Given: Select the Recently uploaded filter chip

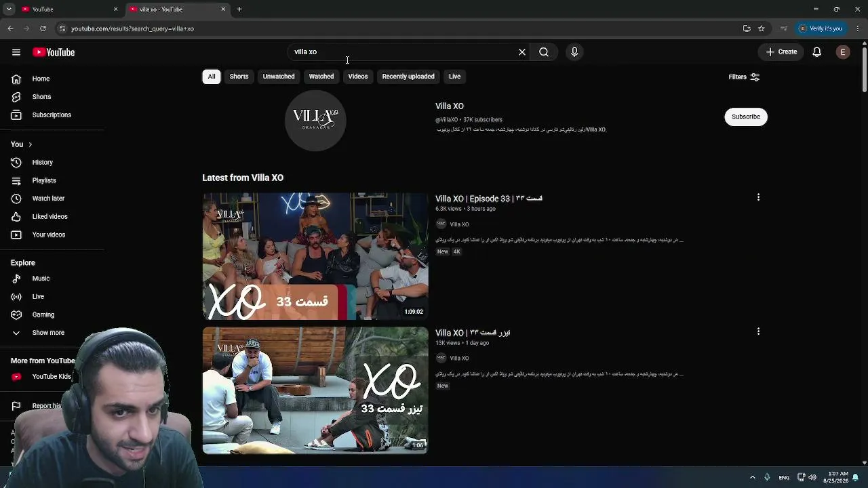Looking at the screenshot, I should tap(408, 77).
